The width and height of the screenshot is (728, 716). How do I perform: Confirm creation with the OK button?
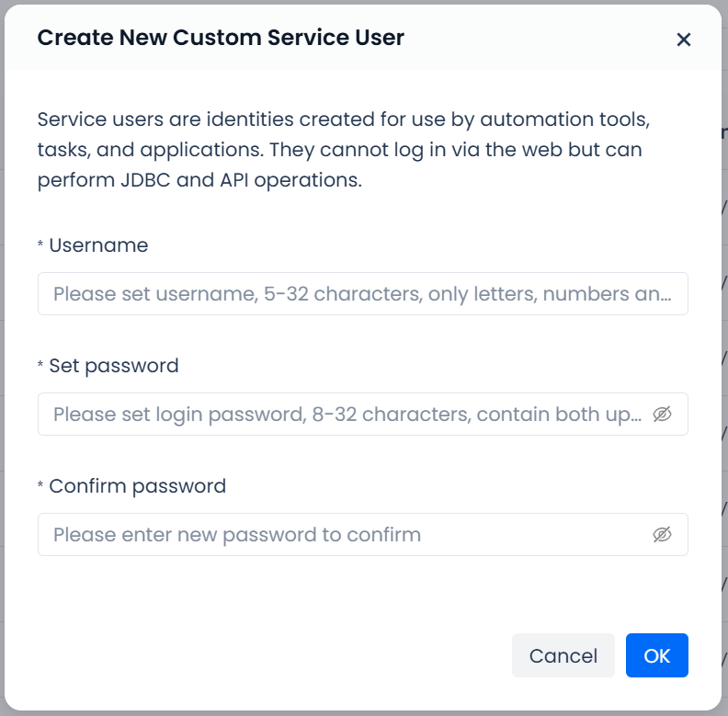pos(656,655)
